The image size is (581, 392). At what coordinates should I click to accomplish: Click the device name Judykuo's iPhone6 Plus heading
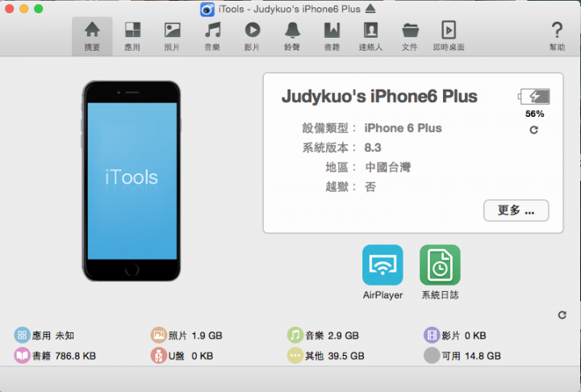click(379, 96)
